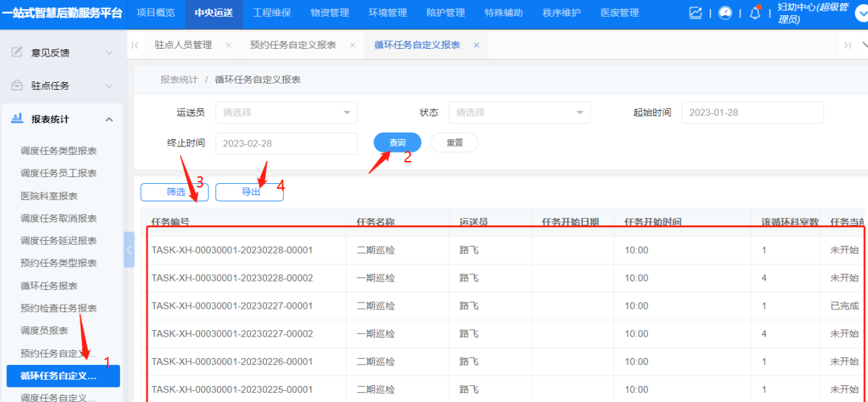The image size is (868, 402).
Task: Open the dashboard gauge icon in header
Action: pos(725,13)
